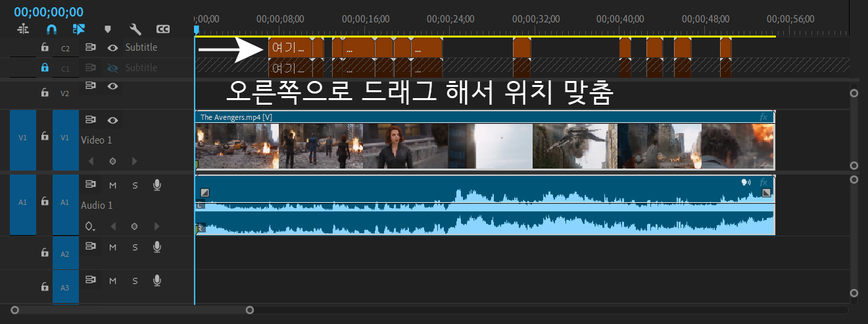868x324 pixels.
Task: Toggle A1 source patching button
Action: (23, 203)
